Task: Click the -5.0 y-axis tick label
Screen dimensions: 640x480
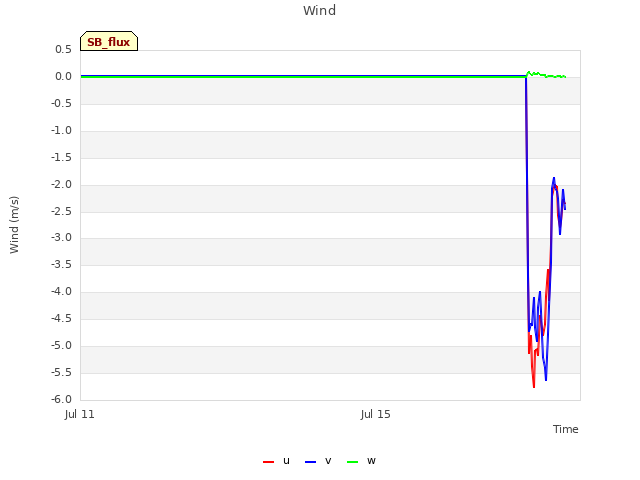Action: point(61,345)
